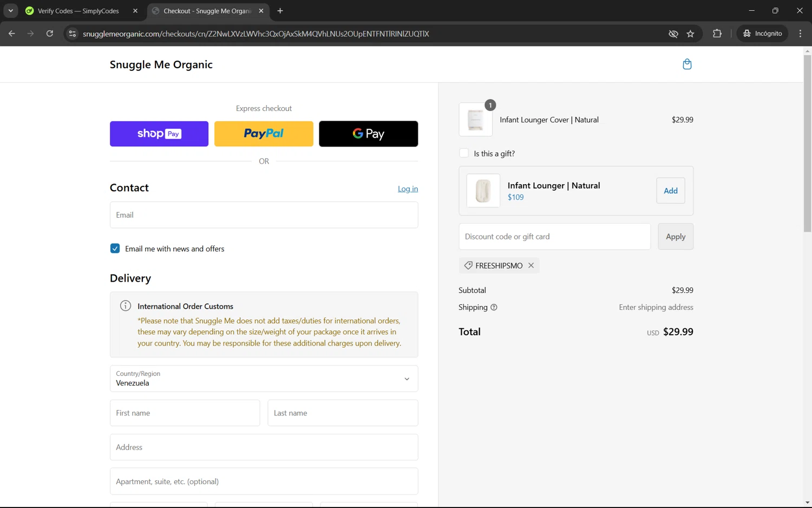Screen dimensions: 812x508
Task: Click the shipping help question mark icon
Action: 494,308
